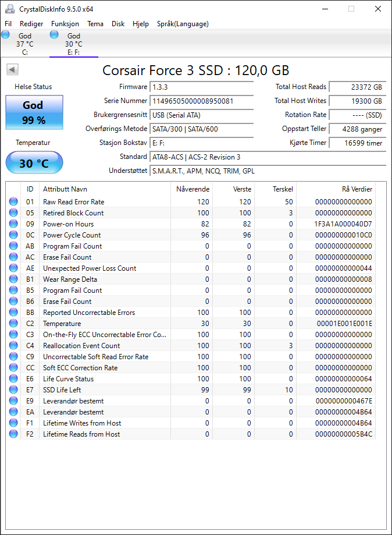Click status orb for B6 Erase Fail Count
392x535 pixels.
pos(13,302)
